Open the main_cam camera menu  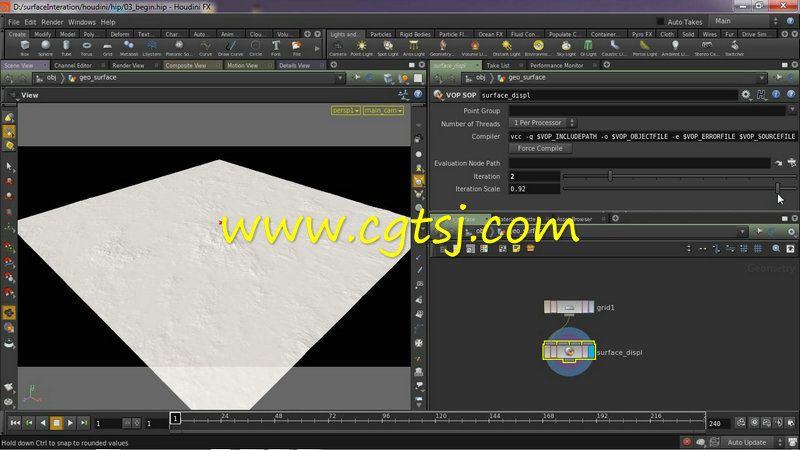click(x=383, y=110)
